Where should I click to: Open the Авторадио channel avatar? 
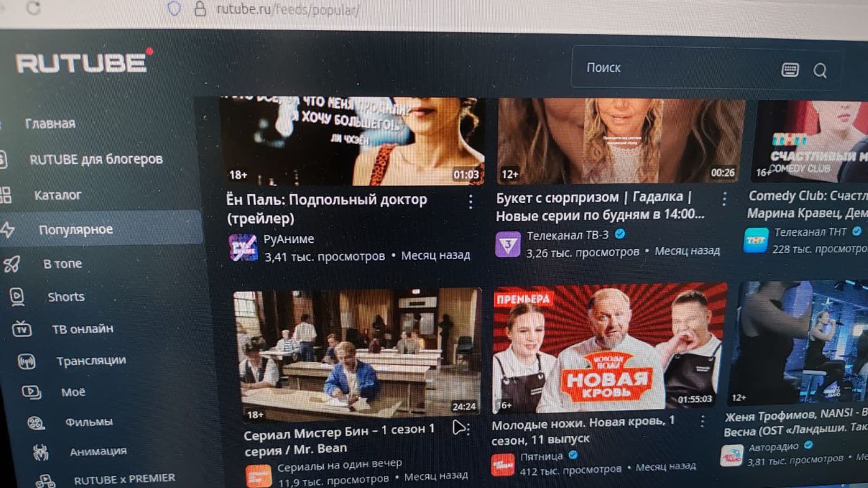tap(731, 455)
